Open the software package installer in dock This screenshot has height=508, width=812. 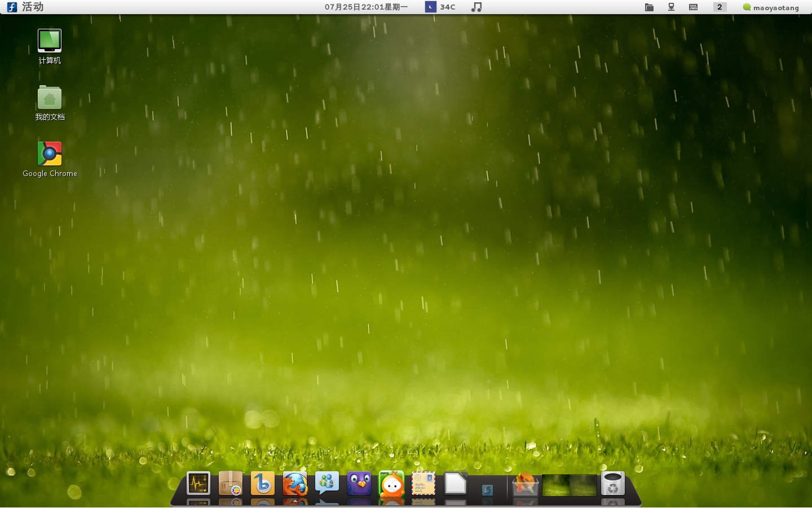231,484
